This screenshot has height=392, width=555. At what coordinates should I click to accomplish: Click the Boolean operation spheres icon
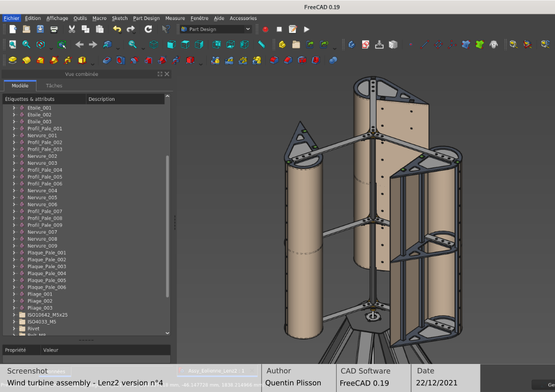[333, 60]
